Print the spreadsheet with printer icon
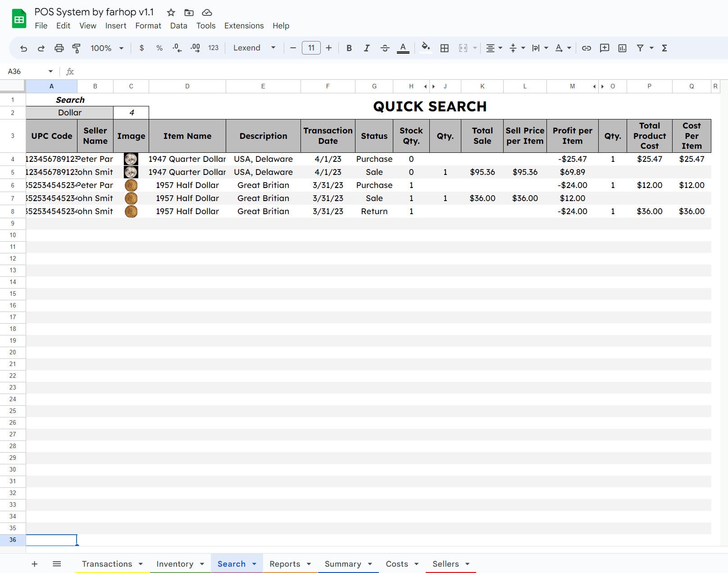Image resolution: width=728 pixels, height=573 pixels. click(59, 48)
